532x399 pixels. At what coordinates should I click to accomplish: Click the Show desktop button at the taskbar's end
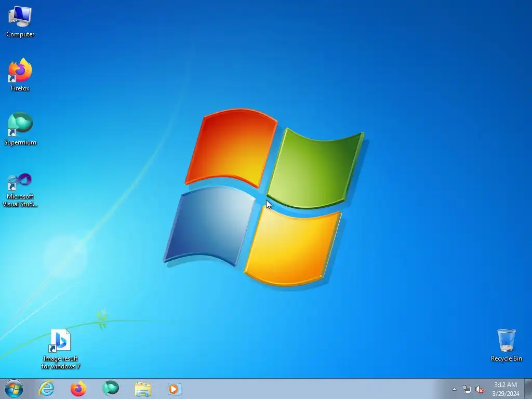click(x=528, y=389)
